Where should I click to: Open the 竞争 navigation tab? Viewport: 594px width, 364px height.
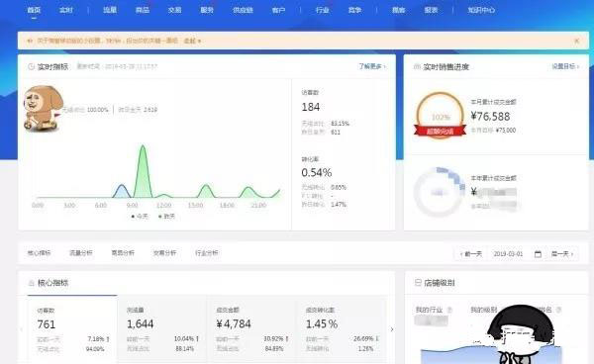tap(355, 10)
